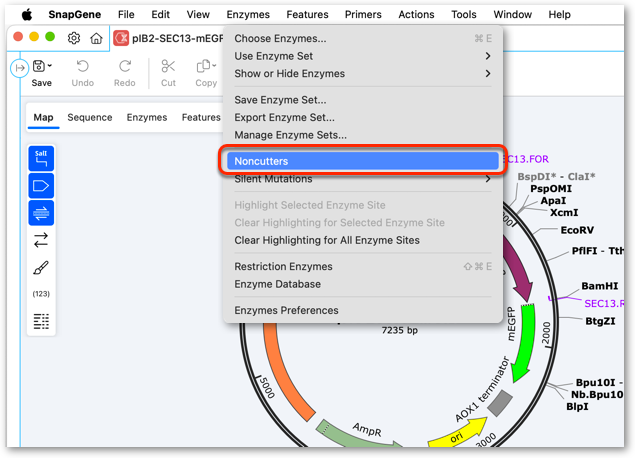Collapse the side panel arrow button
Viewport: 635px width, 458px height.
pos(19,68)
